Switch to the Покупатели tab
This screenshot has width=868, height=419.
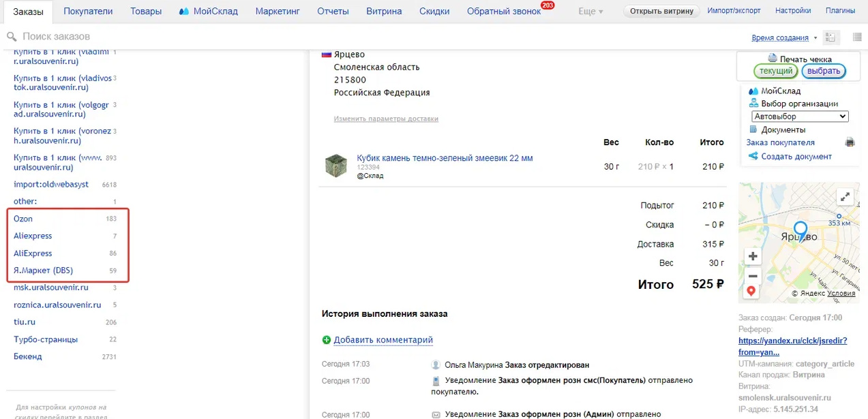coord(88,11)
